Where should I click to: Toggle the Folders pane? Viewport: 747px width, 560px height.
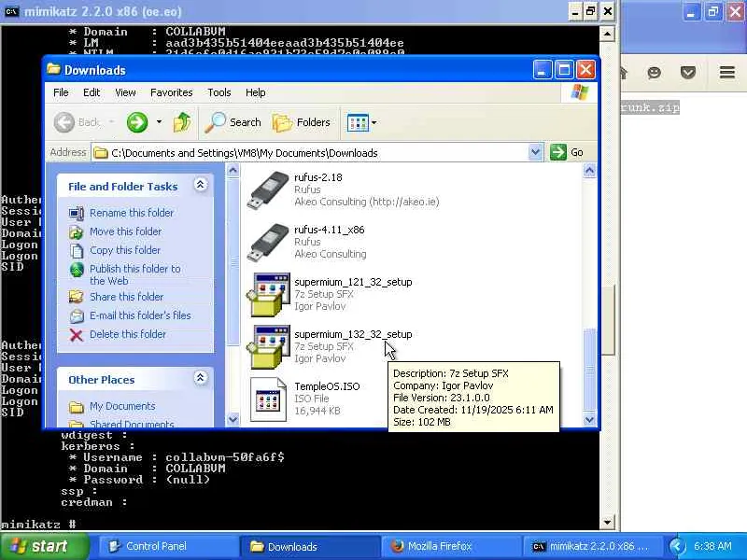pyautogui.click(x=301, y=122)
